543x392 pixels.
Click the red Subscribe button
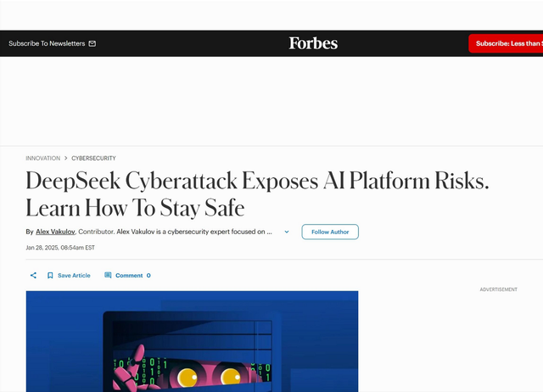tap(507, 43)
